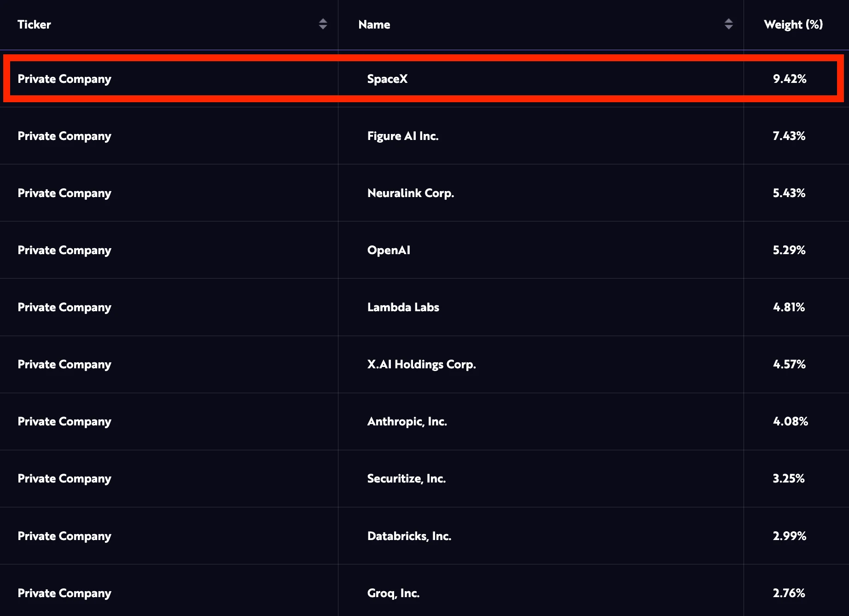Click SpaceX weight value 9.42%

tap(789, 79)
